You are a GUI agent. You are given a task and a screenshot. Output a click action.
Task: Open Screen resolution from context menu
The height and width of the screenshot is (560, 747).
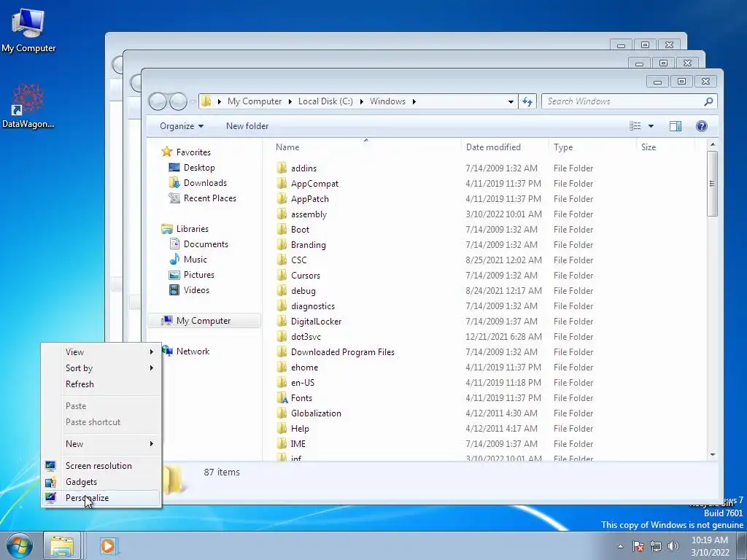pos(101,466)
